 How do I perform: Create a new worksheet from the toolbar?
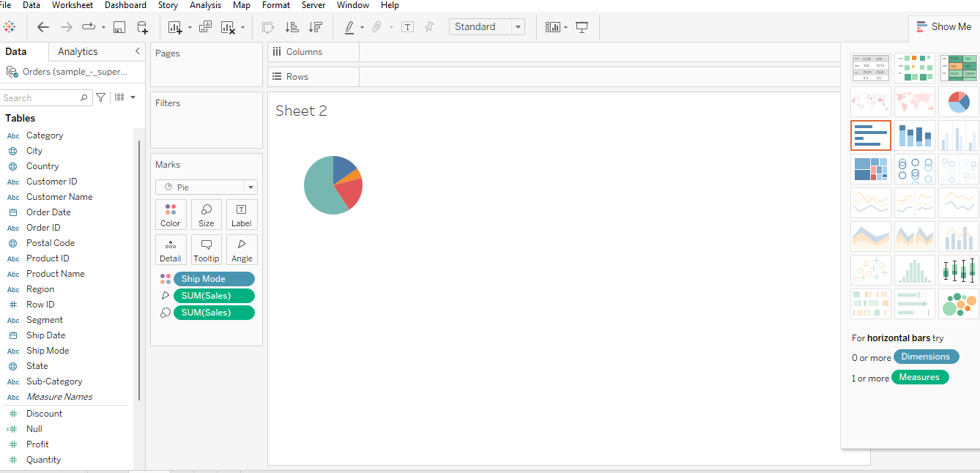174,26
